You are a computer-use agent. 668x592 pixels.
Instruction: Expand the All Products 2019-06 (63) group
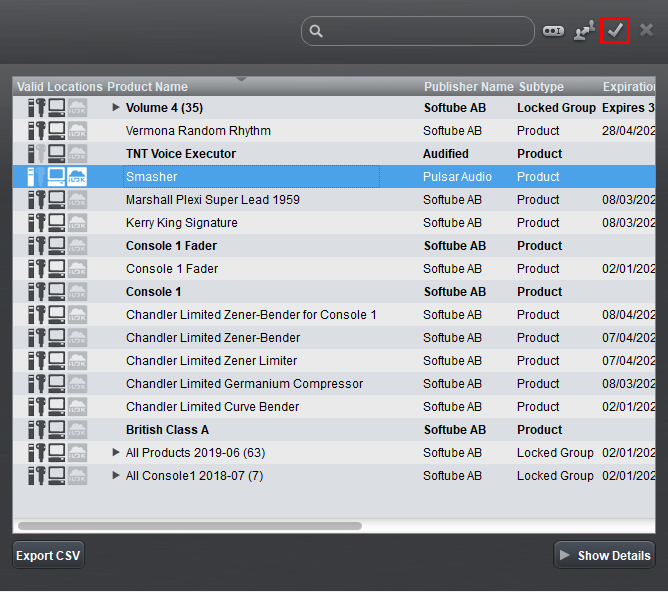tap(115, 452)
